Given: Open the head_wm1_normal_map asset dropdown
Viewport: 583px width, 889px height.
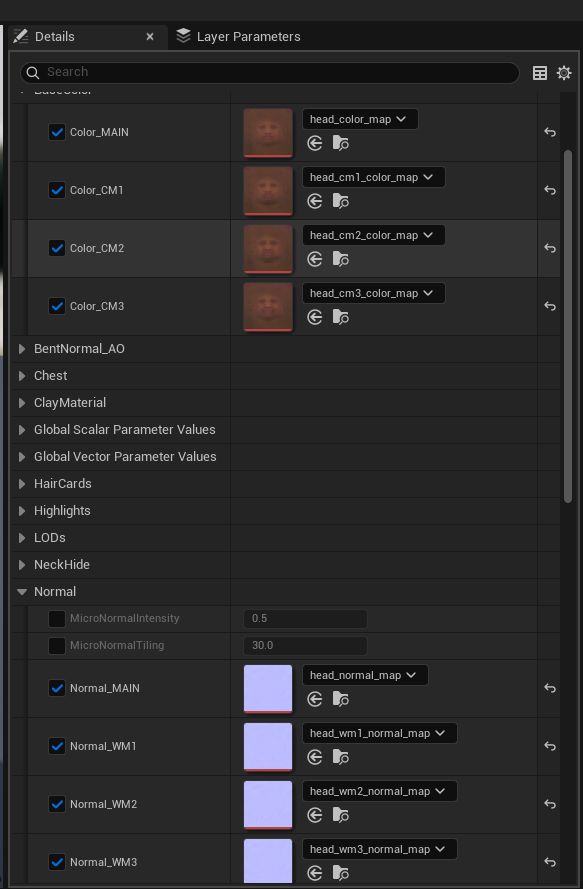Looking at the screenshot, I should (379, 733).
